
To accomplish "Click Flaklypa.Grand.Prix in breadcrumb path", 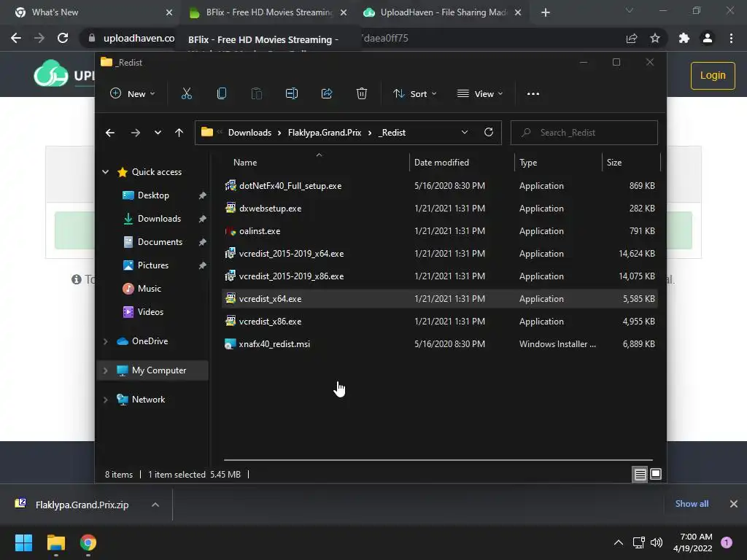I will [325, 133].
